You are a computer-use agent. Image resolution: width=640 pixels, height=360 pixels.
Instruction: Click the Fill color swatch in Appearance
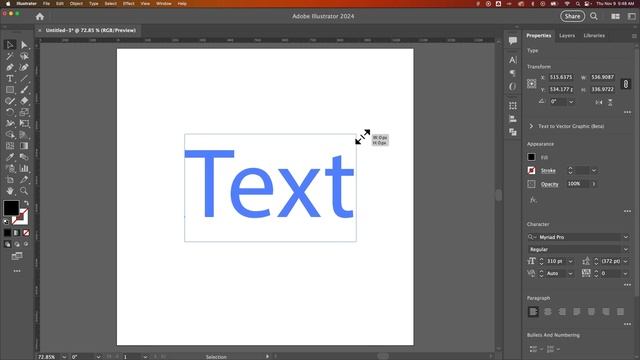tap(531, 157)
